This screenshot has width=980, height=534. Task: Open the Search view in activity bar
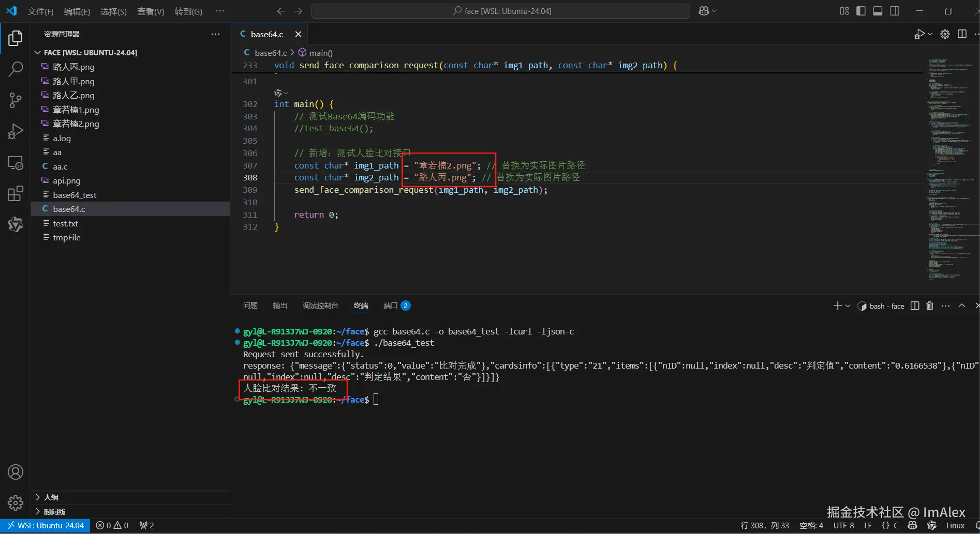click(x=16, y=69)
